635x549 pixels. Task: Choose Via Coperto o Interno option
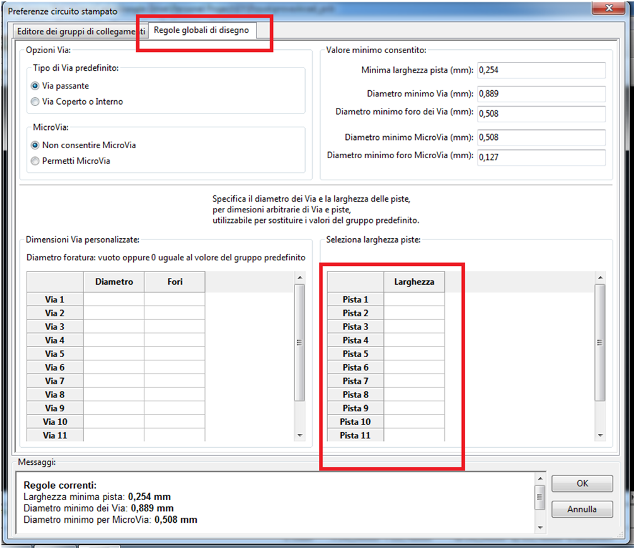pos(36,101)
